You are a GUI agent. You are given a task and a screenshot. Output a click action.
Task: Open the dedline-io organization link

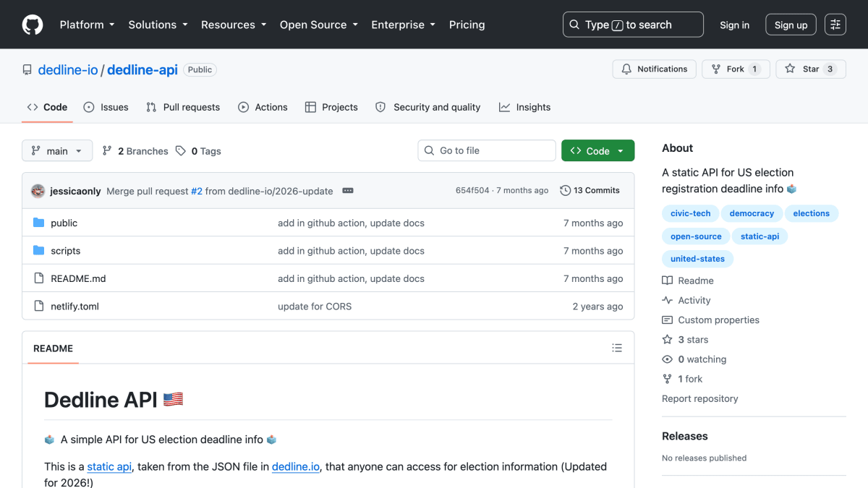click(68, 69)
